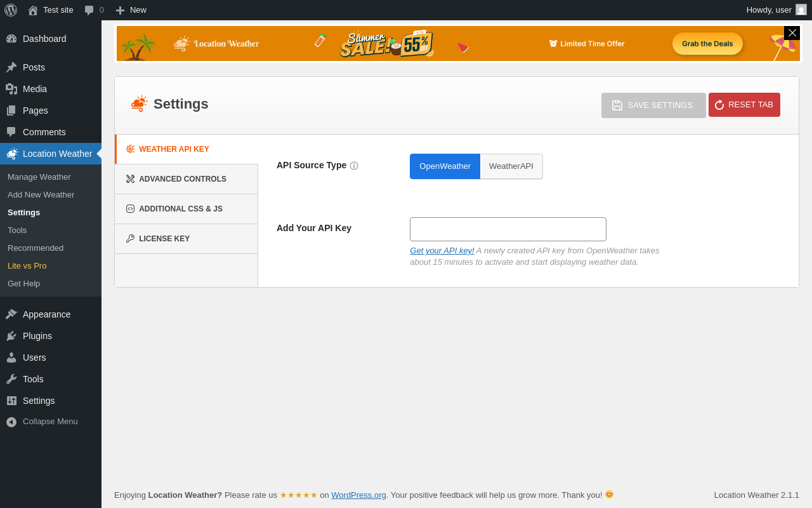Click the Media icon in the sidebar

11,89
